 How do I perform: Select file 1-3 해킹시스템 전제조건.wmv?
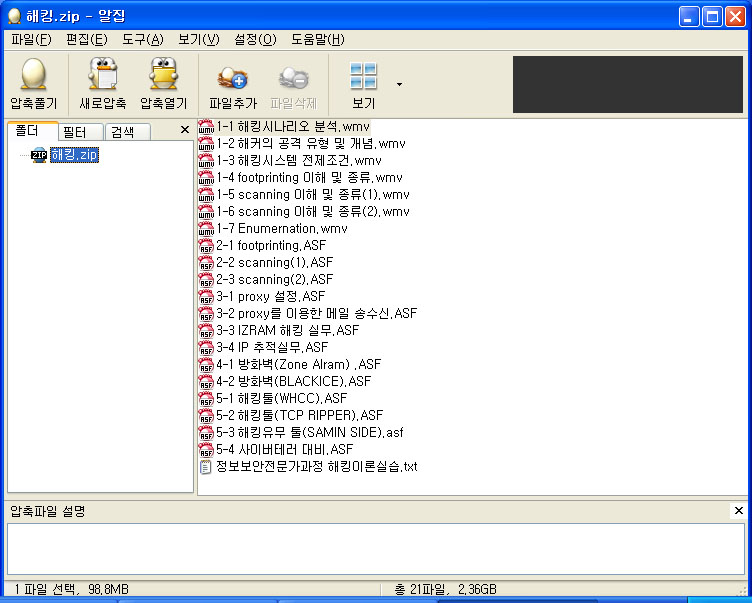coord(299,161)
